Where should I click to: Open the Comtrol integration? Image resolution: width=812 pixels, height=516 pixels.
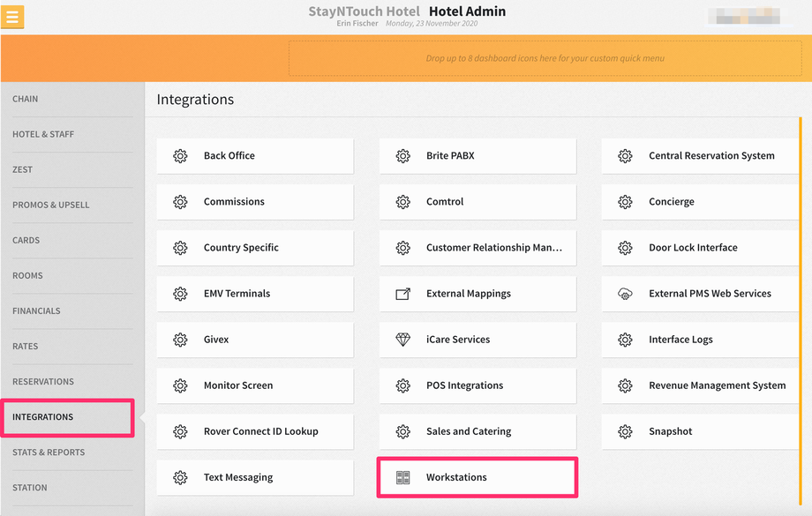[478, 202]
